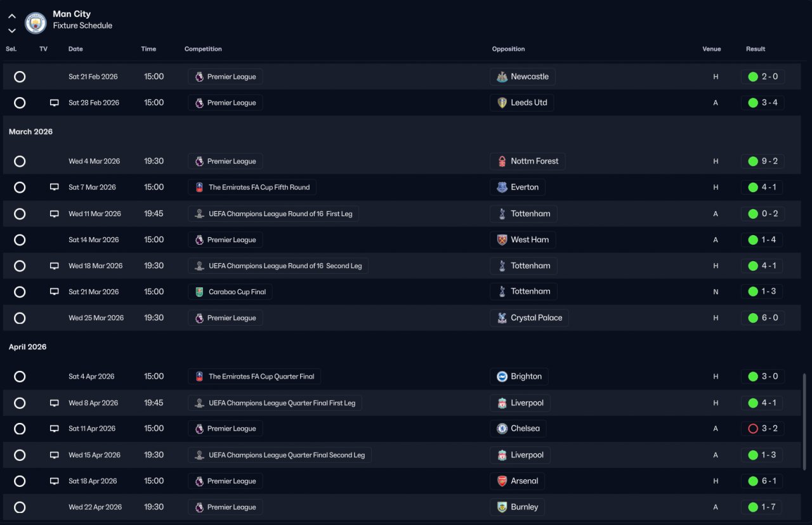Open UEFA Champions League Quarter Final Second Leg competition

coord(280,455)
